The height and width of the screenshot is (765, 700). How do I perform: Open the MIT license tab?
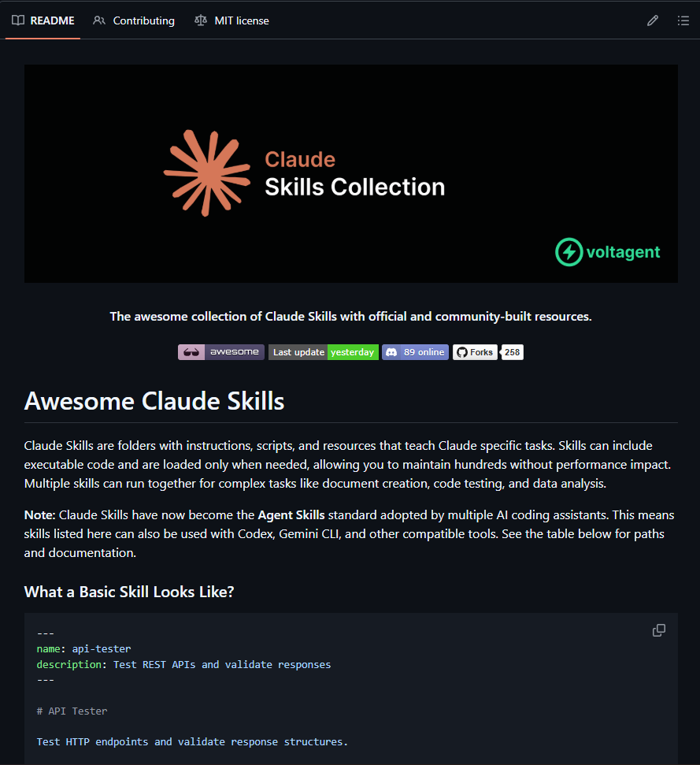pyautogui.click(x=231, y=20)
